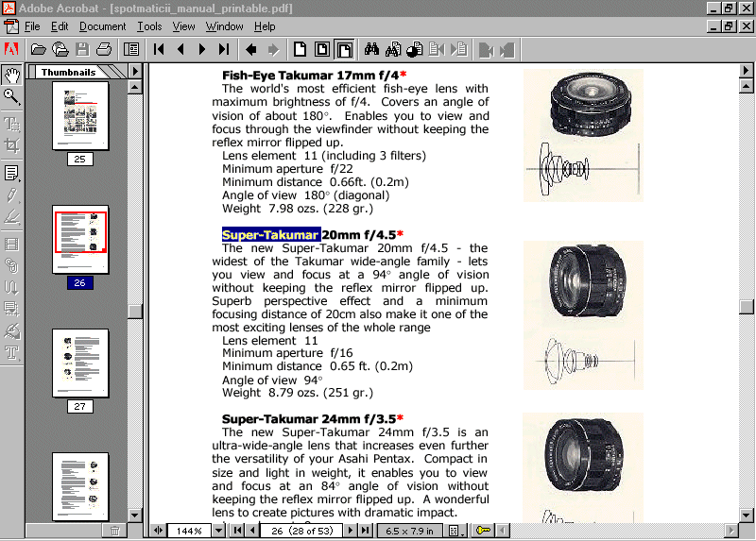The image size is (756, 541).
Task: Click the Open file toolbar icon
Action: click(x=38, y=49)
